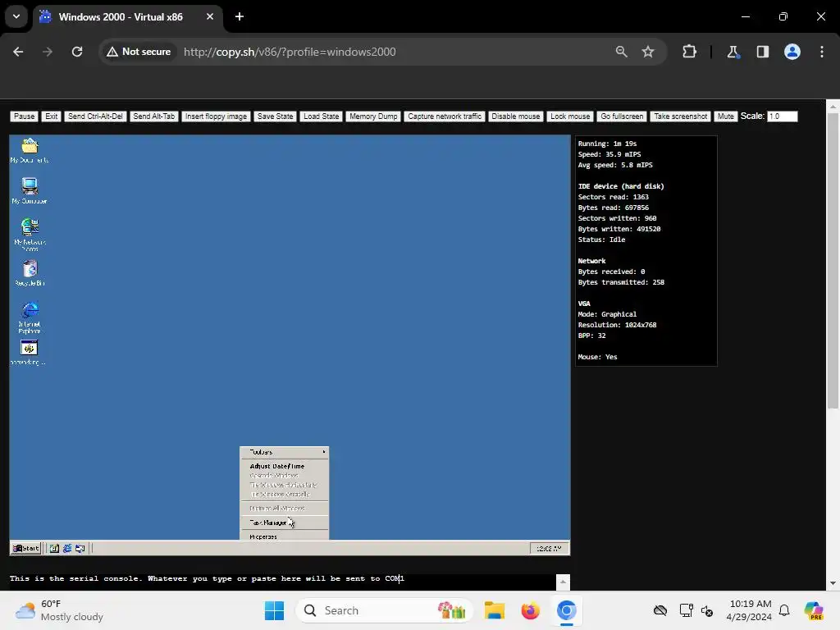Image resolution: width=840 pixels, height=630 pixels.
Task: Choose Adjust Date/Time from context menu
Action: pos(285,466)
